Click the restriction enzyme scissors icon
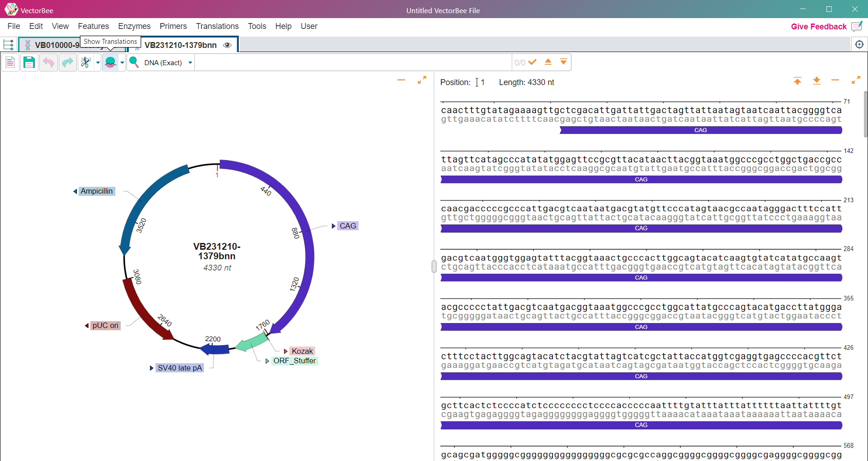This screenshot has width=868, height=461. [85, 62]
